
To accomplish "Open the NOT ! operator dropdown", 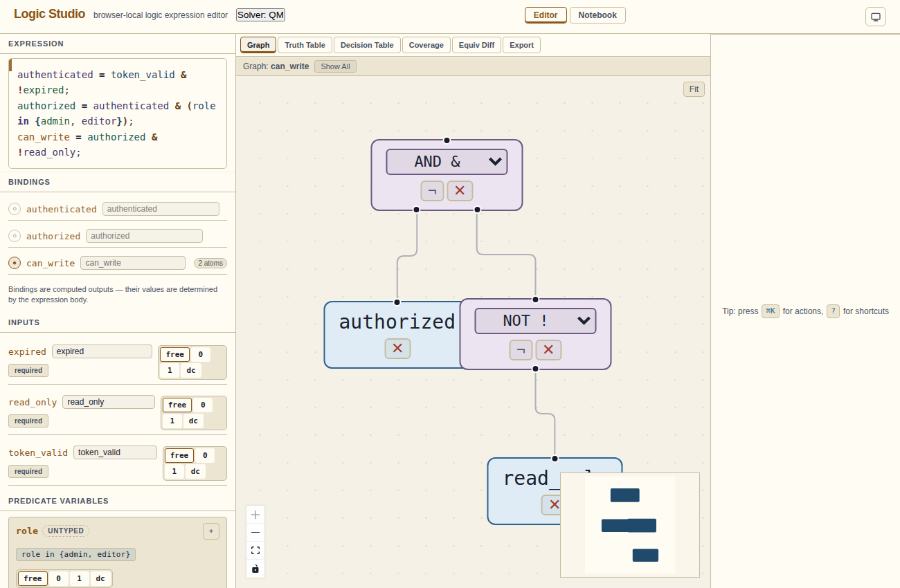I will pos(535,321).
